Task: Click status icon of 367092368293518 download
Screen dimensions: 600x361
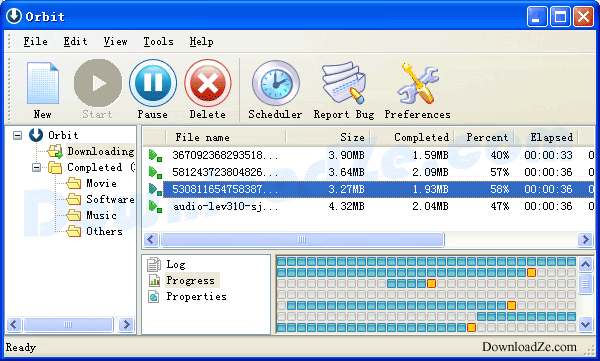Action: pyautogui.click(x=155, y=155)
